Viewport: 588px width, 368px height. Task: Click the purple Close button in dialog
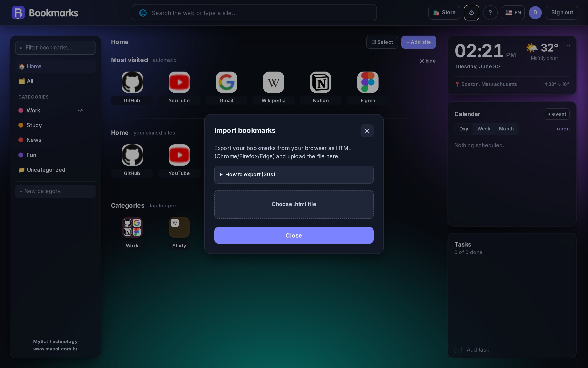coord(294,235)
